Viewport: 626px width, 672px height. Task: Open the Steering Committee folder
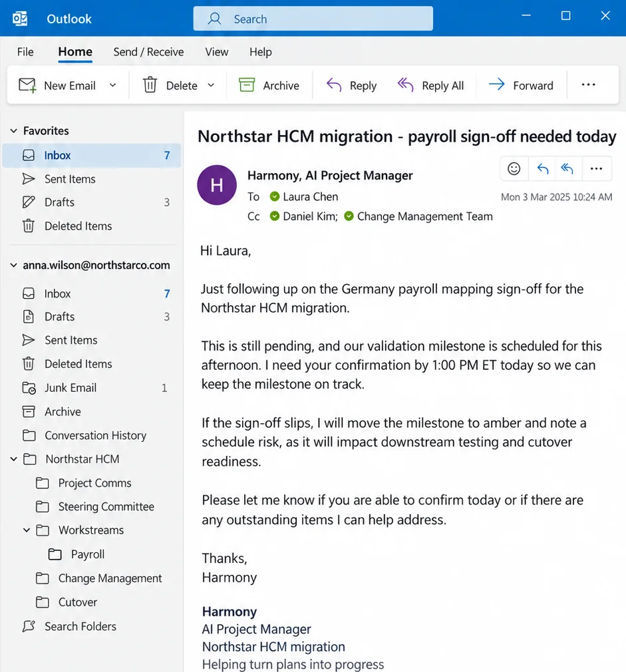92,506
